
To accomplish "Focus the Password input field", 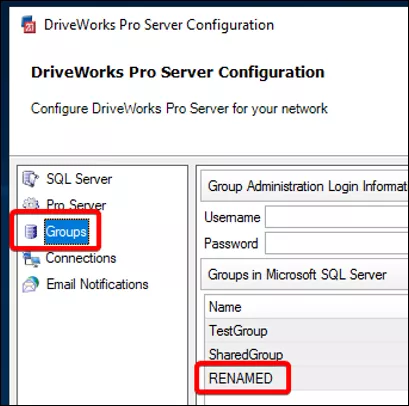I will tap(337, 243).
